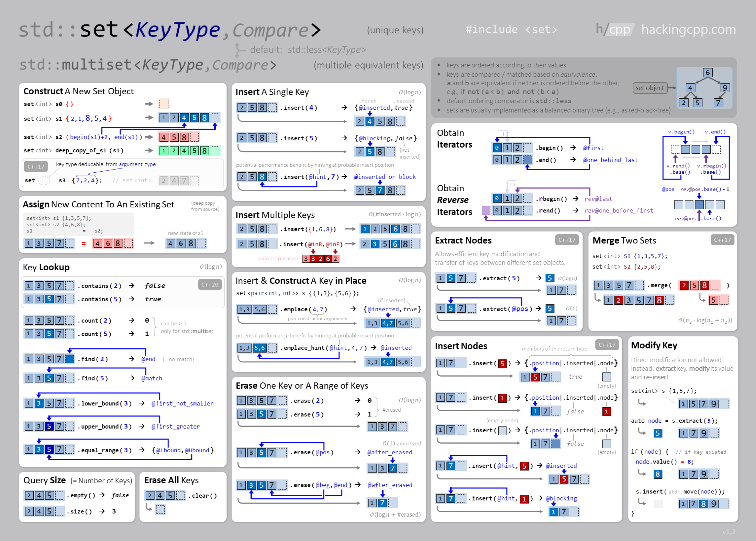
Task: Click the 'Key Lookup' section heading
Action: [x=46, y=267]
